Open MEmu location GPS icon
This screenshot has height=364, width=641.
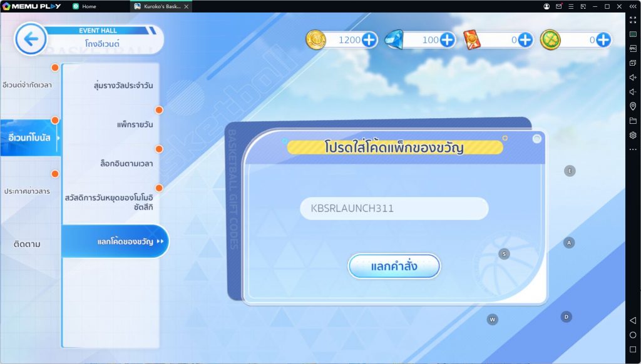click(x=633, y=106)
